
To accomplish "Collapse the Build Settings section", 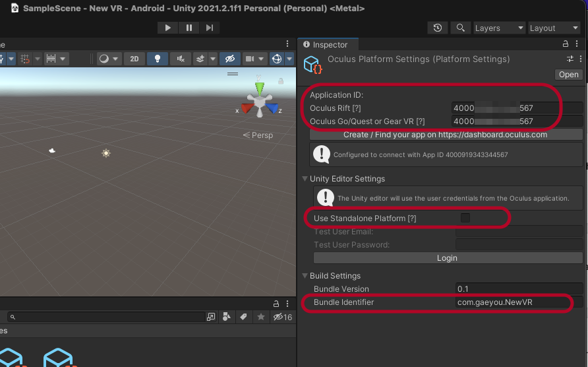I will coord(305,276).
